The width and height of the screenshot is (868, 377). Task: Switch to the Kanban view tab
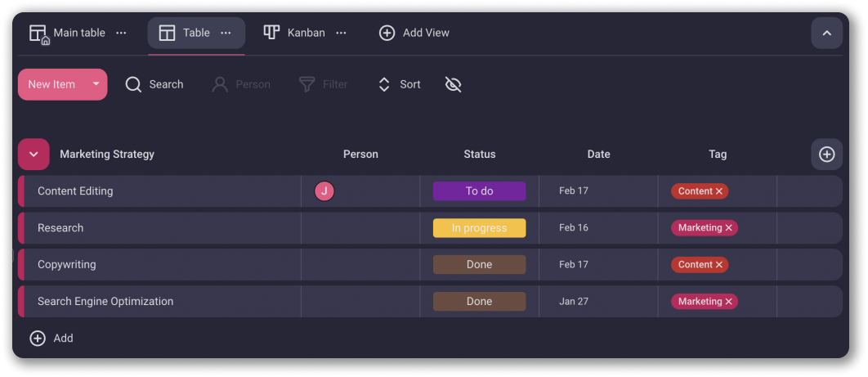pos(295,33)
